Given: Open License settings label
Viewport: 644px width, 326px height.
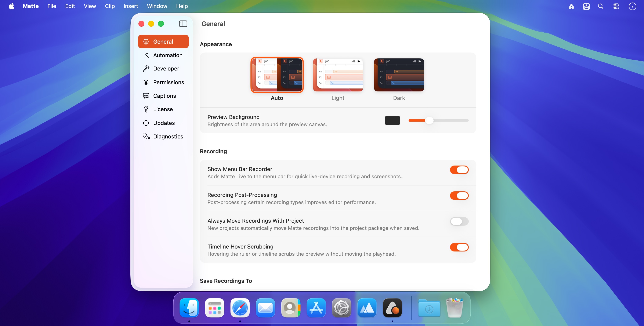Looking at the screenshot, I should [163, 109].
